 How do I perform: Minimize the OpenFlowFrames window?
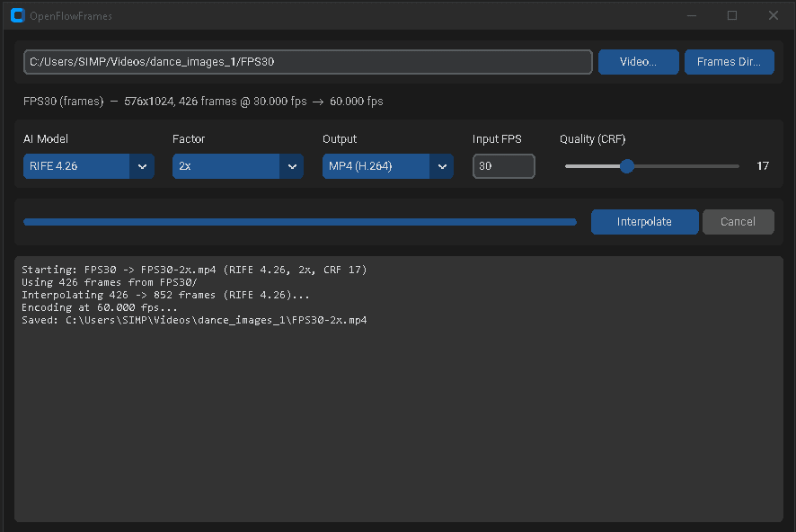692,16
